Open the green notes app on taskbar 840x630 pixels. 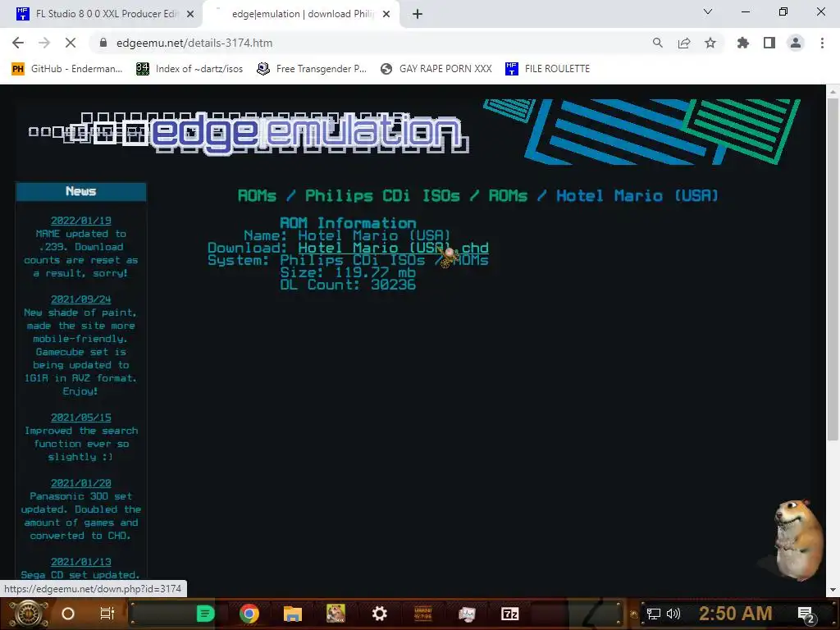pos(205,614)
